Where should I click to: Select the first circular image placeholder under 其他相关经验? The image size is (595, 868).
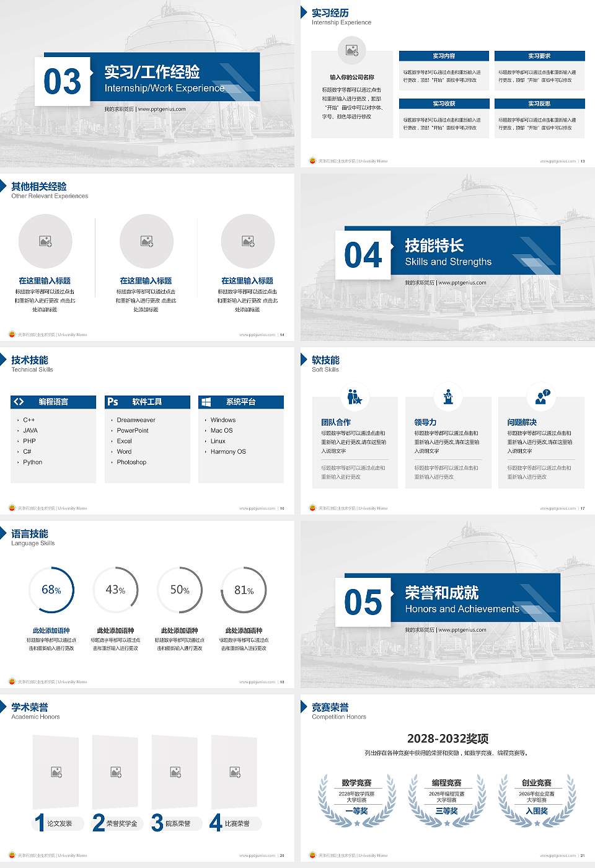pos(45,242)
